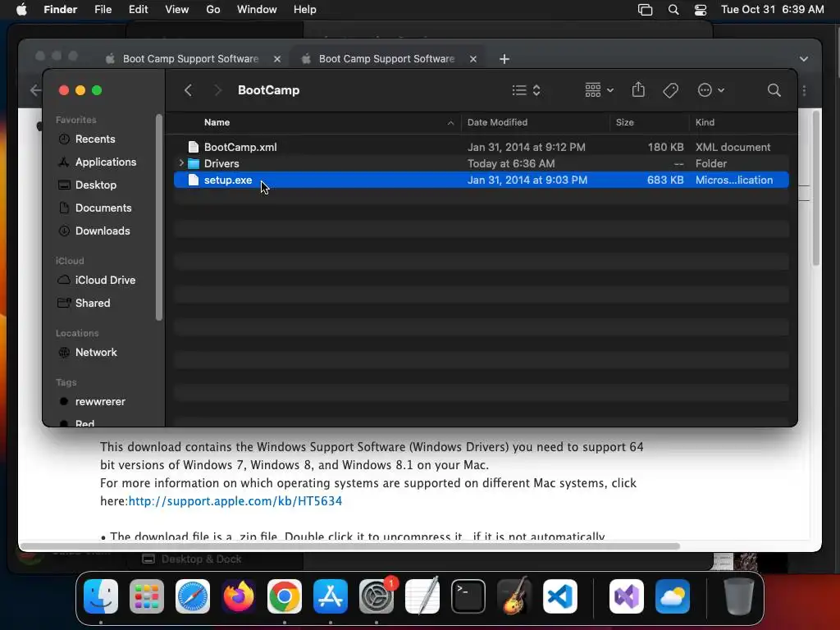Select the rewwrerer tag
840x630 pixels.
(x=99, y=402)
